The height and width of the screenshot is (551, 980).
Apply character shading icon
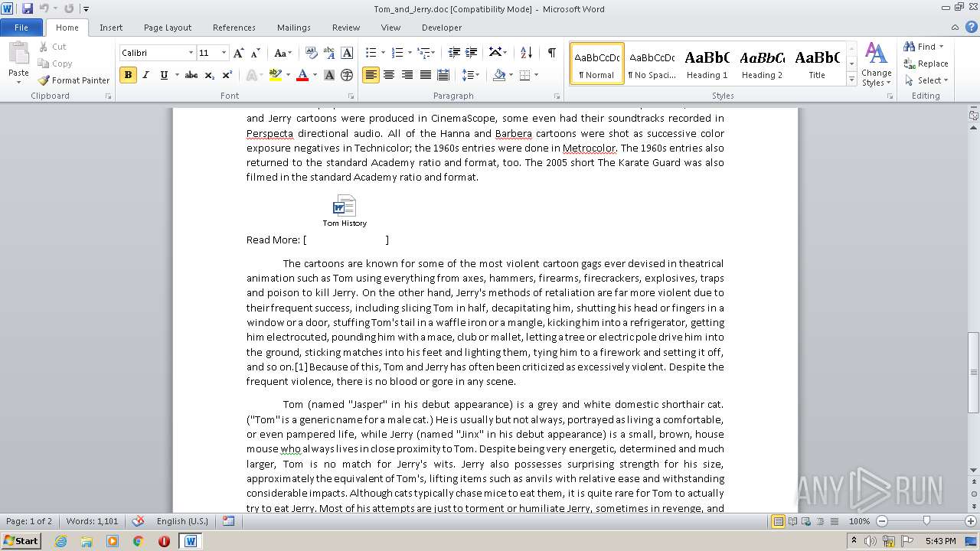click(x=329, y=75)
